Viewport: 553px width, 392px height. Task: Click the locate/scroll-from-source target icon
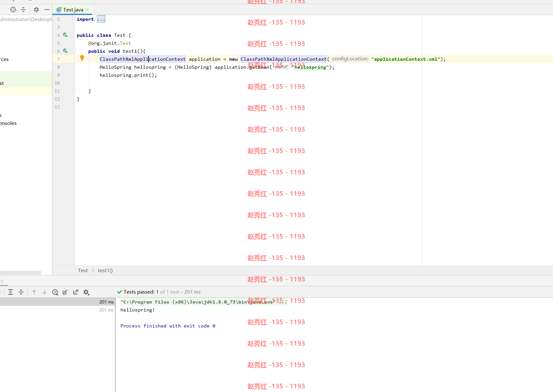tap(13, 10)
